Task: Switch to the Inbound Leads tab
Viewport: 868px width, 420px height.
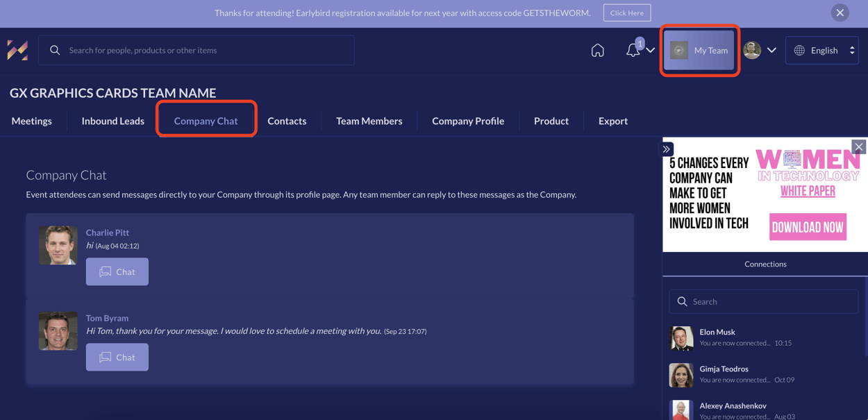Action: [x=112, y=121]
